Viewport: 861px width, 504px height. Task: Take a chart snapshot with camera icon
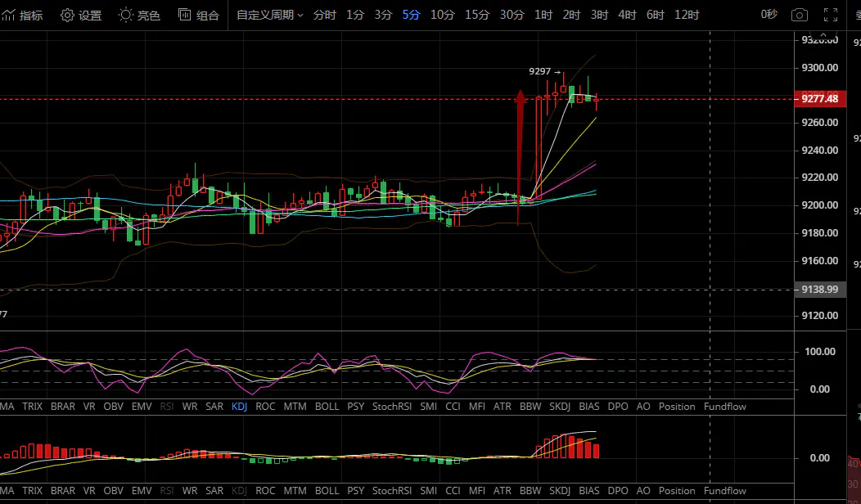(799, 15)
